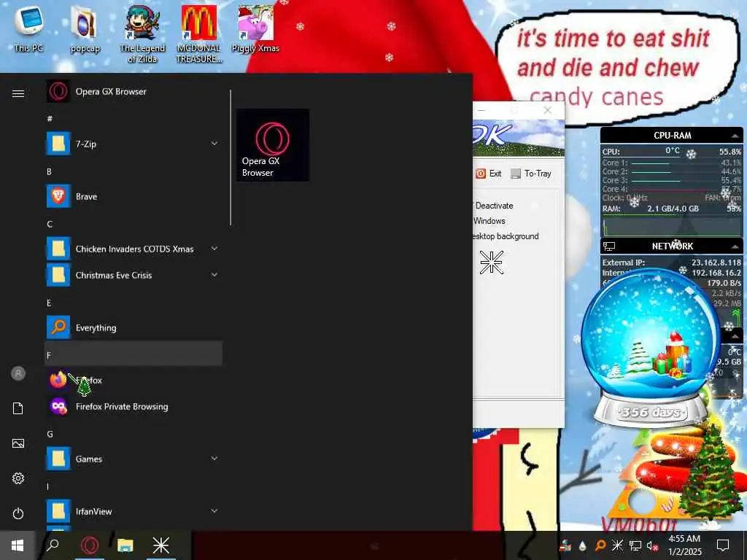This screenshot has width=747, height=560.
Task: Click Exit in the snow app window
Action: coord(488,174)
